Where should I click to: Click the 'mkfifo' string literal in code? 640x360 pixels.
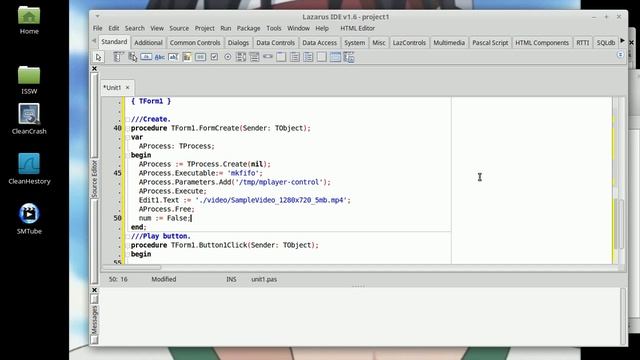tap(243, 173)
